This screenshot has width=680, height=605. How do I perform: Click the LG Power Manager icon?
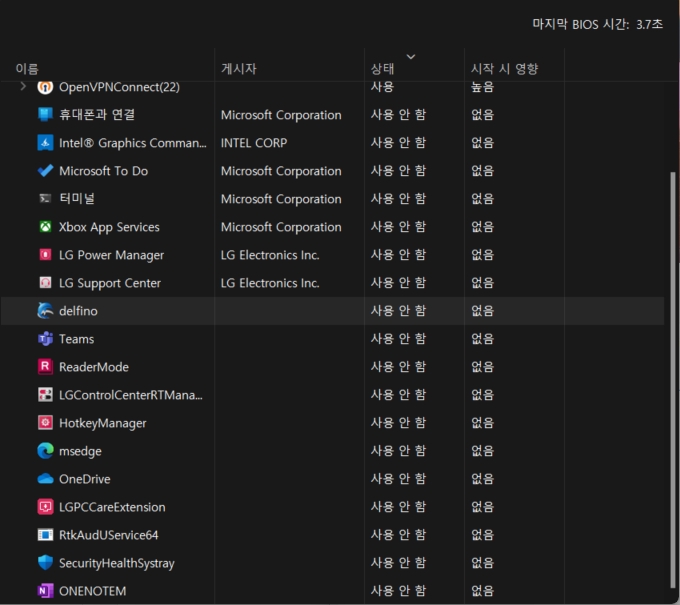click(45, 255)
